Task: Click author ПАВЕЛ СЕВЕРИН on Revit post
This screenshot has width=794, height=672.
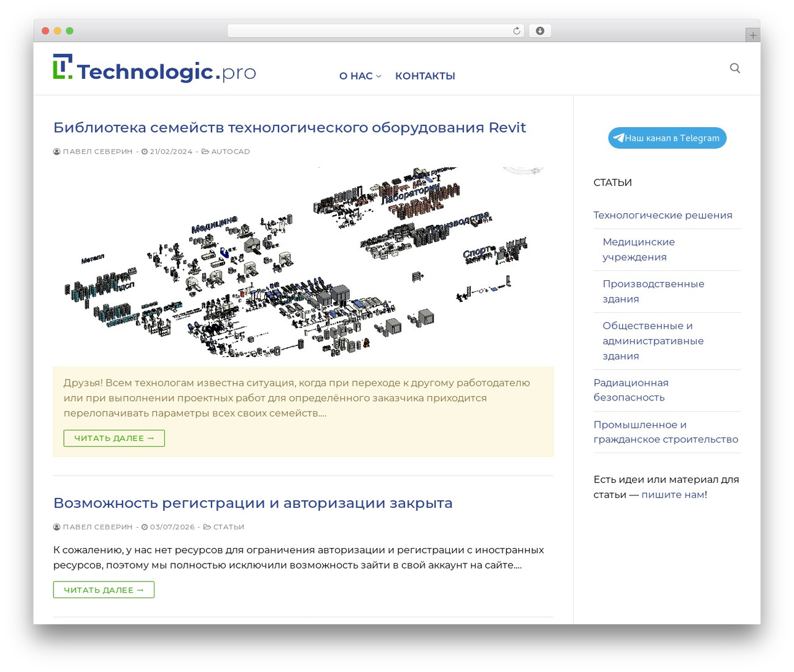Action: click(x=98, y=151)
